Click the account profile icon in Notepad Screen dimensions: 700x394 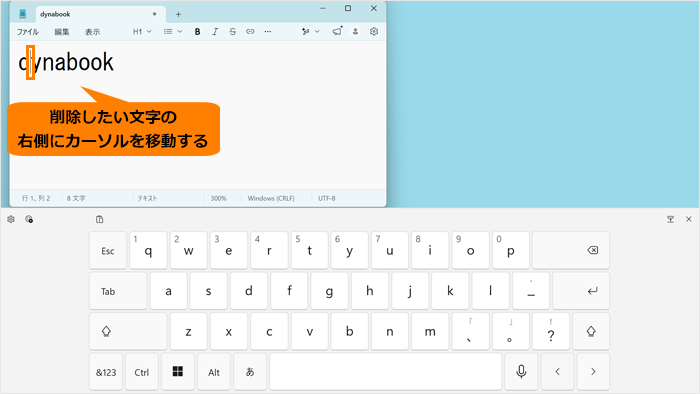click(x=355, y=32)
